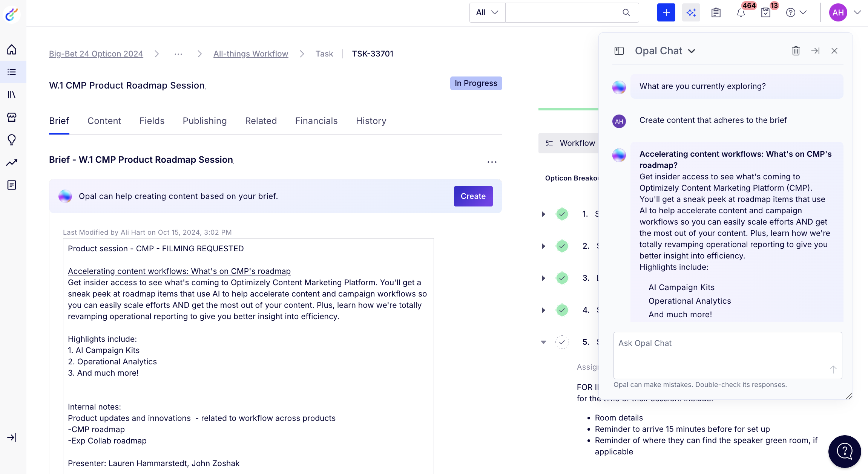The width and height of the screenshot is (868, 474).
Task: Open the notifications panel
Action: point(741,12)
